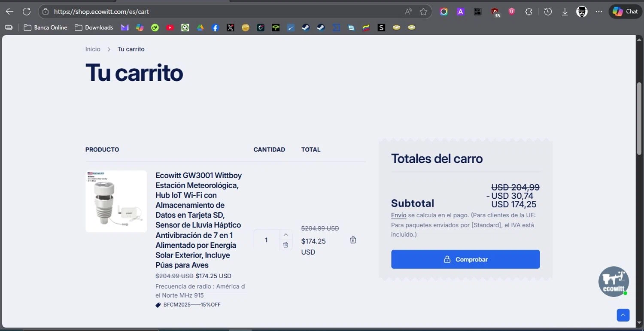Go back using the browser back arrow

[x=9, y=12]
